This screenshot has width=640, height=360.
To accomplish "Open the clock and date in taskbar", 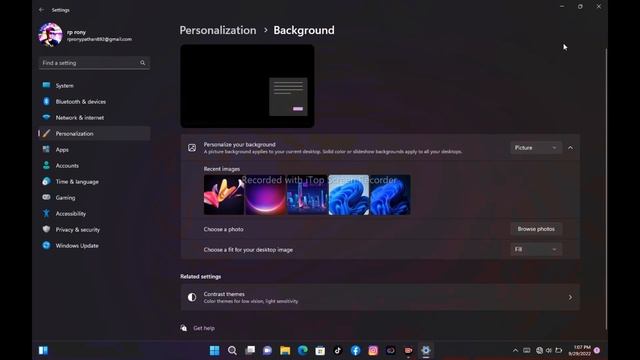I will tap(580, 350).
